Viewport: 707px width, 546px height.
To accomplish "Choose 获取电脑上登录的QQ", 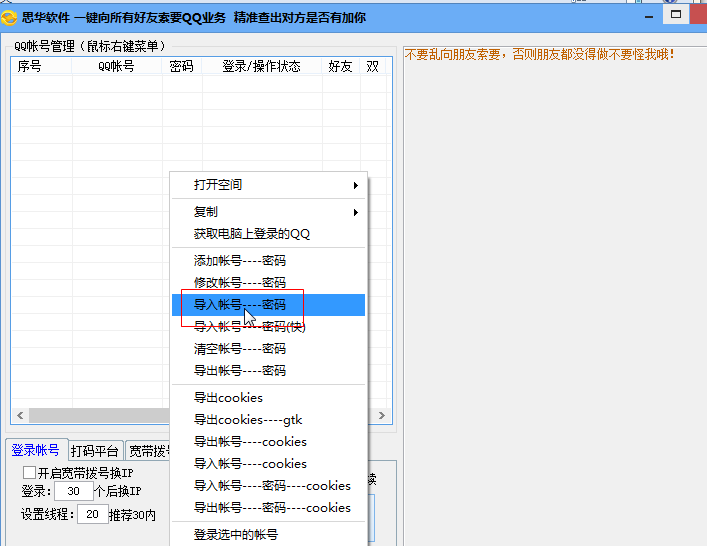I will pyautogui.click(x=268, y=234).
